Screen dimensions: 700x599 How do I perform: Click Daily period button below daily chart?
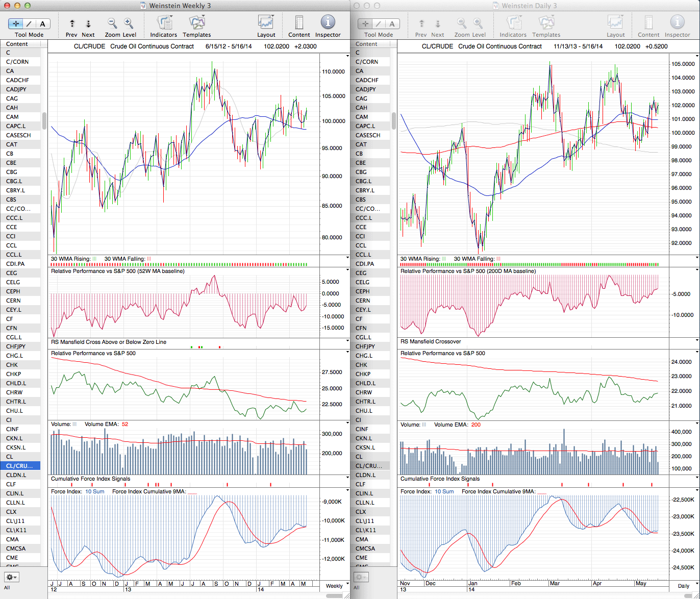tap(683, 586)
